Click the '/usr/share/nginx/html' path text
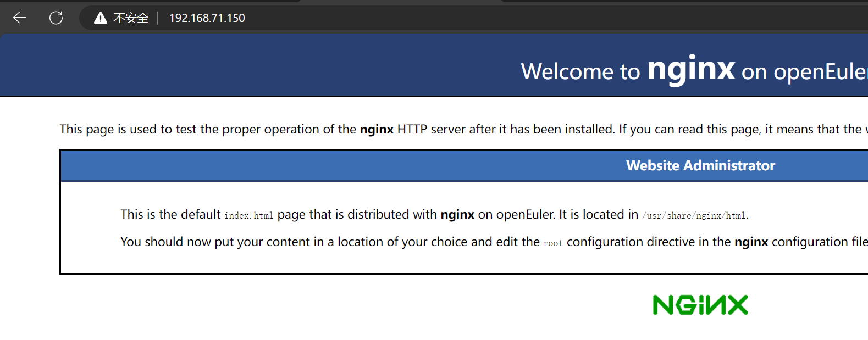The height and width of the screenshot is (340, 868). point(694,216)
